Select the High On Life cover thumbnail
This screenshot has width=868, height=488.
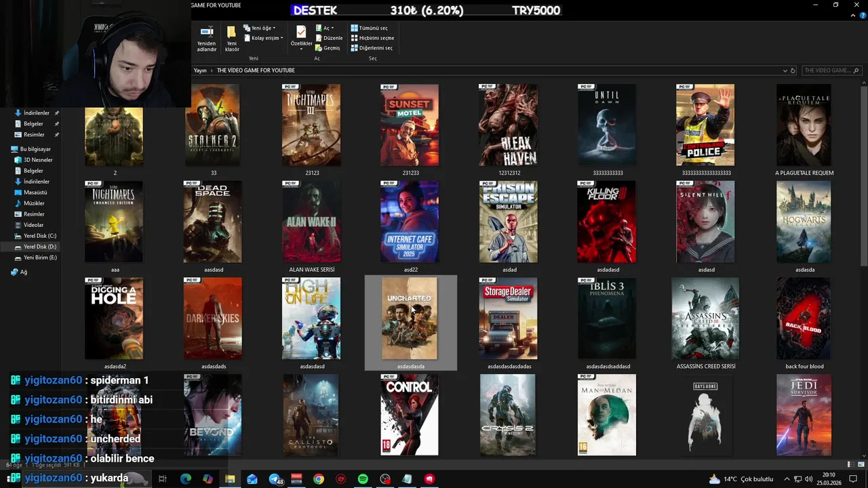pos(311,319)
